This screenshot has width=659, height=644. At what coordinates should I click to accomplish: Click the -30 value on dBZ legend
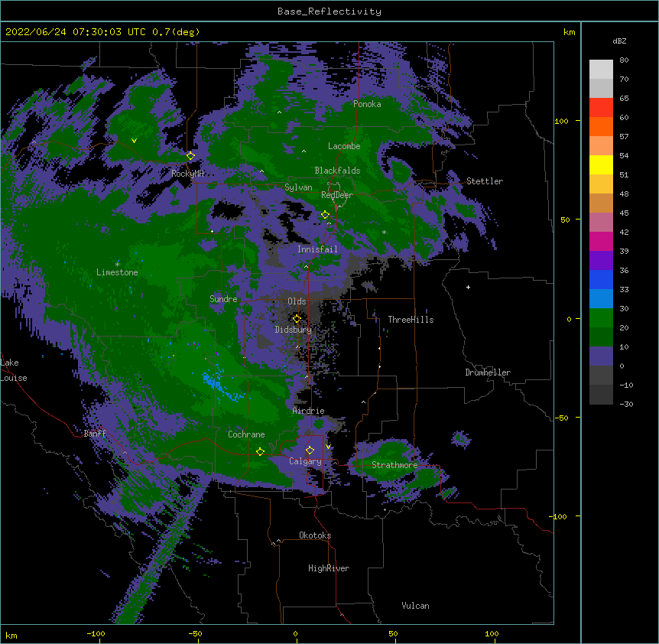tap(626, 404)
